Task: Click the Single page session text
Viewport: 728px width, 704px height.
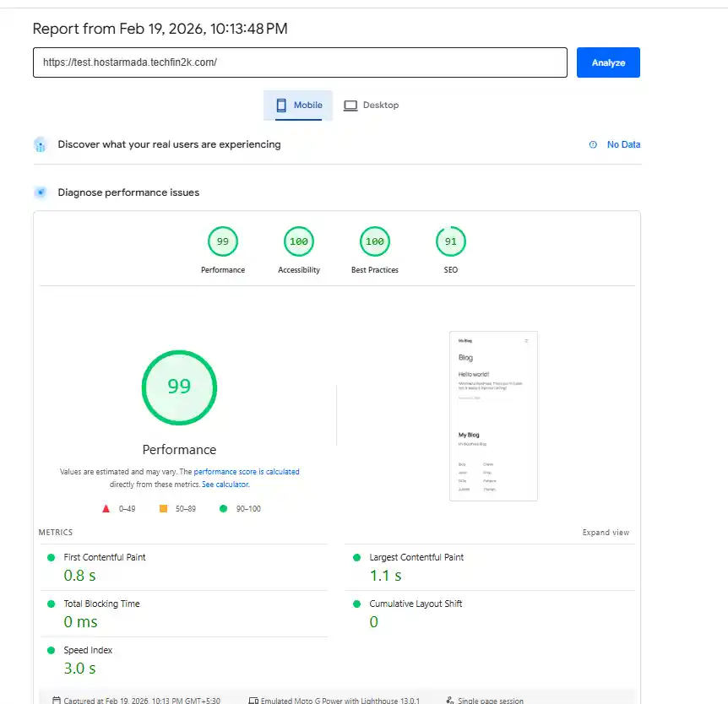Action: tap(491, 701)
